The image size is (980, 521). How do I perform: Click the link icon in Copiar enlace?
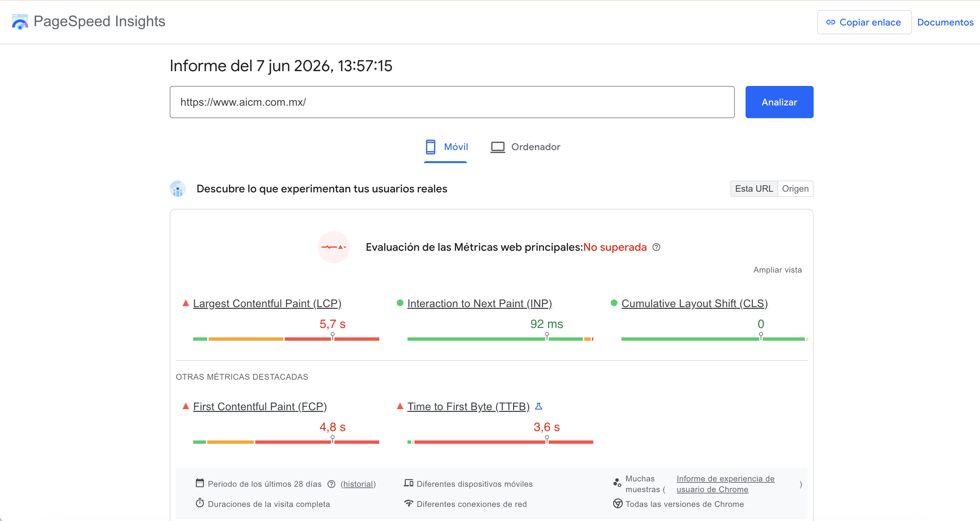pos(830,22)
